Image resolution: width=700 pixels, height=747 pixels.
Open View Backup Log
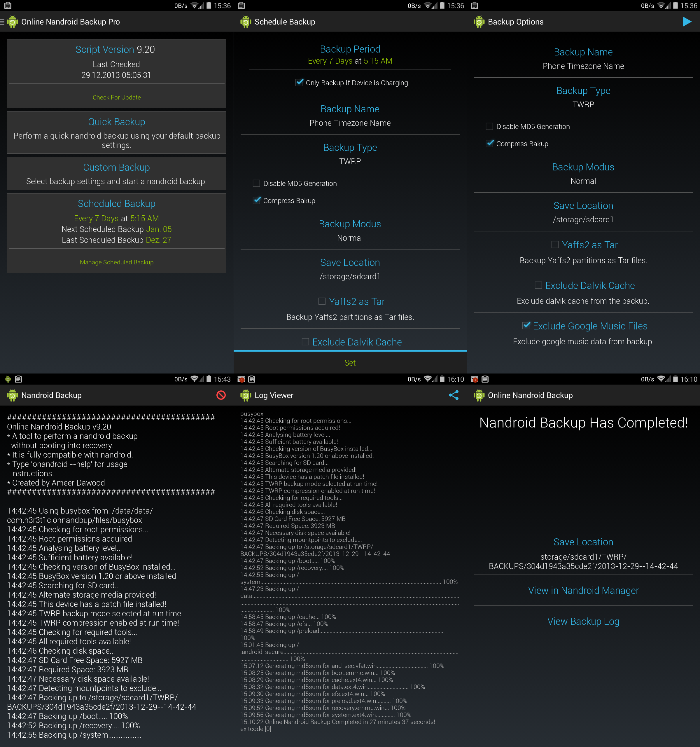(583, 622)
